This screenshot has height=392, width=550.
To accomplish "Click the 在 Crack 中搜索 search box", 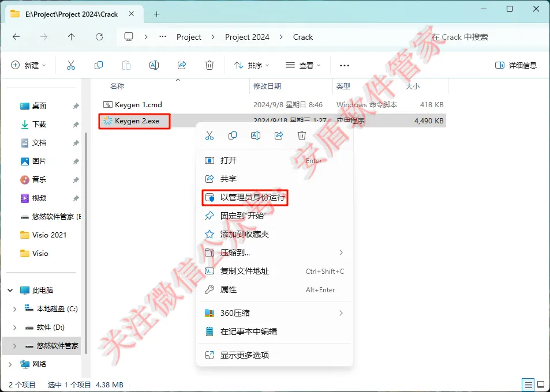I will point(484,37).
